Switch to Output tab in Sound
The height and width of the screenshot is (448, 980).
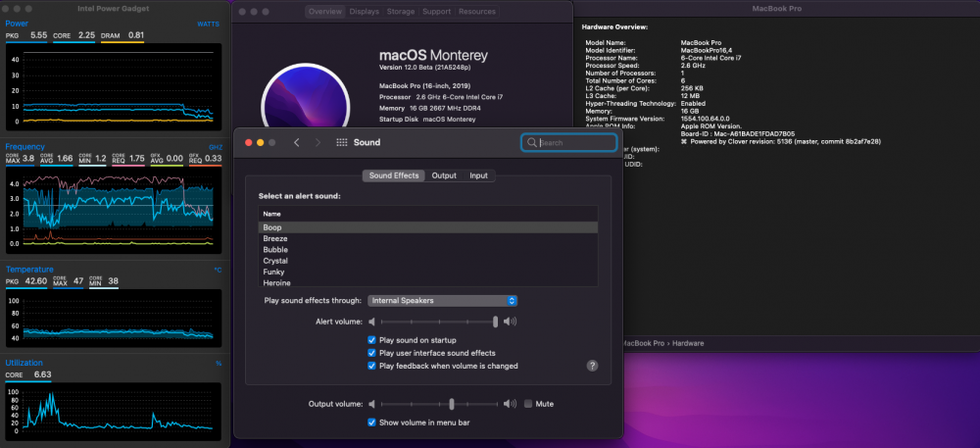pos(444,175)
